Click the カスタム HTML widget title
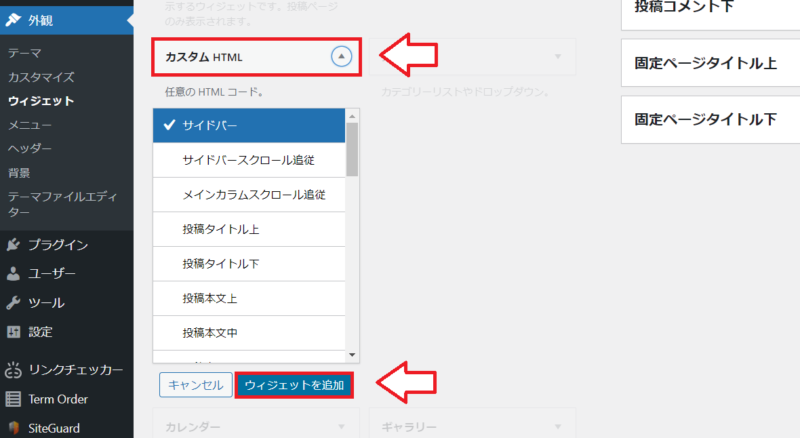The image size is (800, 438). pyautogui.click(x=204, y=57)
